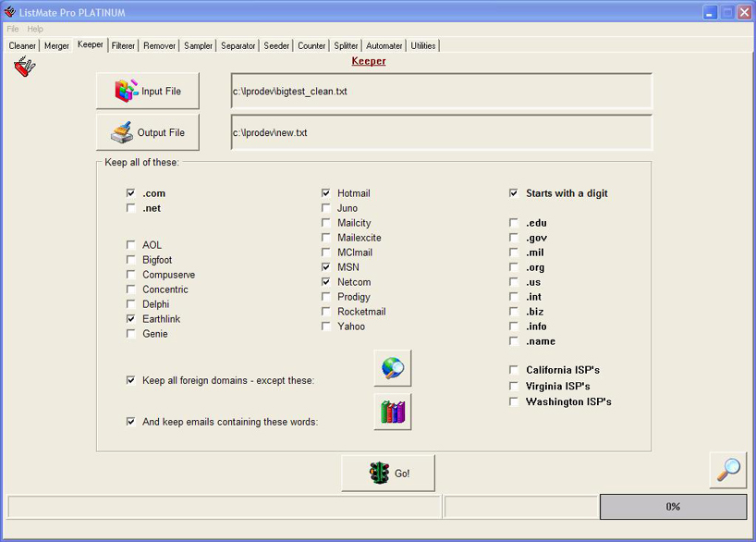The image size is (756, 542).
Task: Toggle Keep all foreign domains checkbox
Action: [131, 380]
